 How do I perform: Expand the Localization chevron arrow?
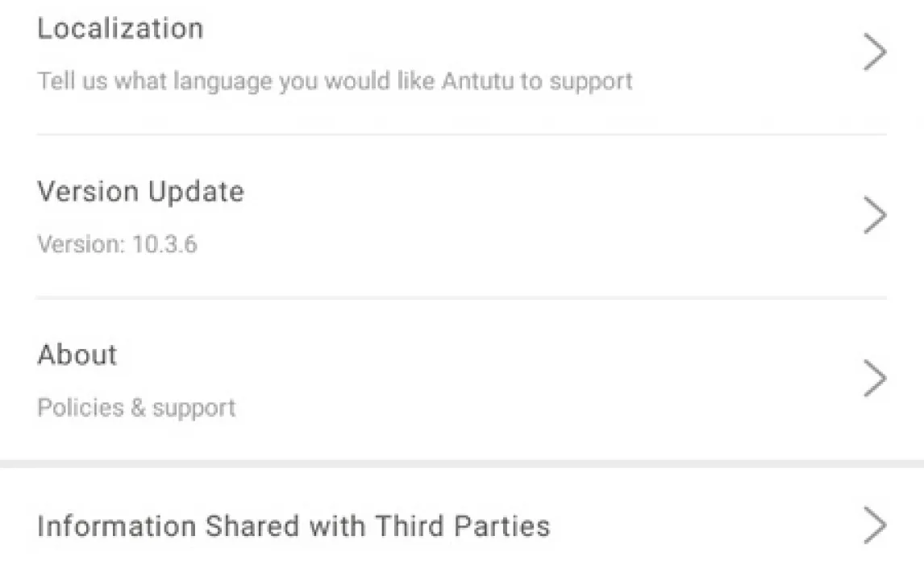pos(875,53)
